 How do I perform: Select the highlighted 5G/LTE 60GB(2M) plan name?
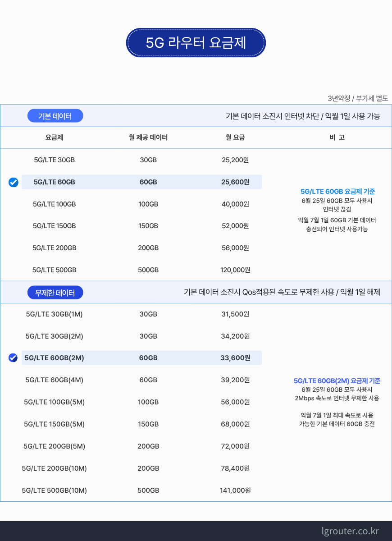54,358
